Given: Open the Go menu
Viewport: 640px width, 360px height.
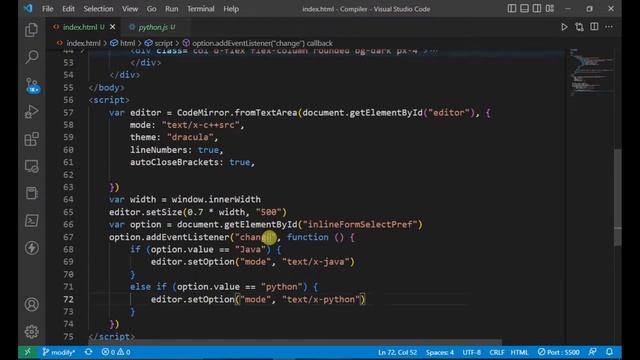Looking at the screenshot, I should point(151,9).
